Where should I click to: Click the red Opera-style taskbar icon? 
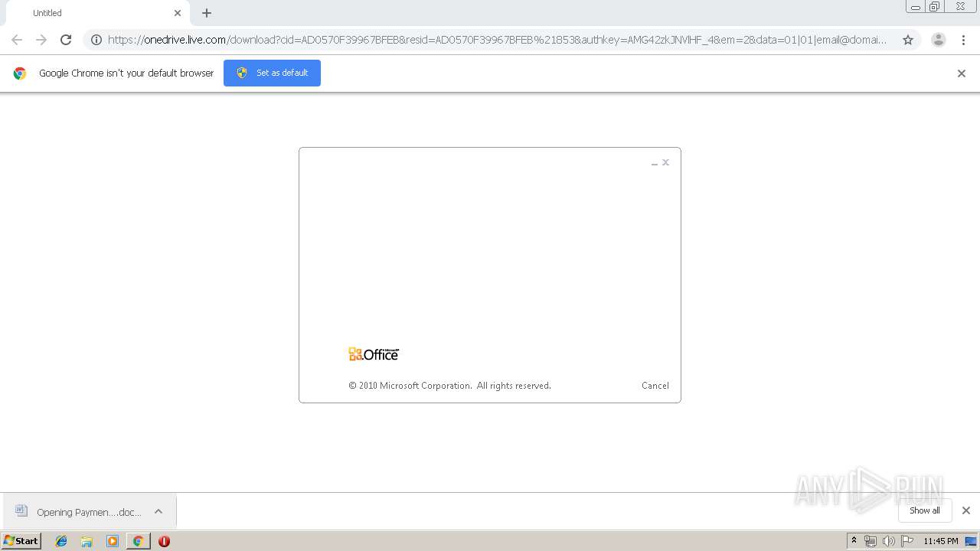[x=164, y=541]
